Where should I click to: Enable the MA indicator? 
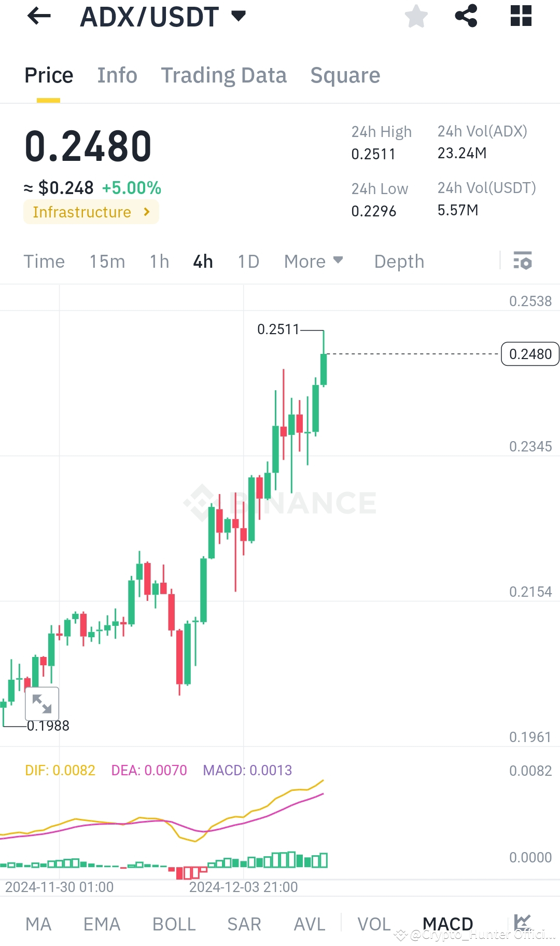point(38,924)
